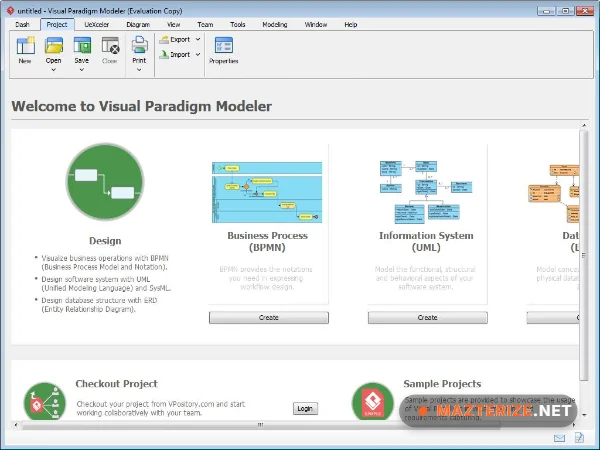Open the UeXceler tab
This screenshot has height=450, width=600.
coord(97,24)
